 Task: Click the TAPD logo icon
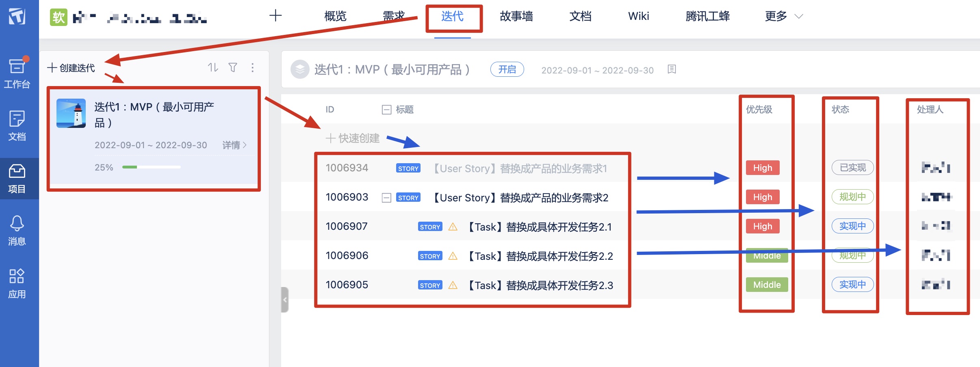(x=17, y=16)
